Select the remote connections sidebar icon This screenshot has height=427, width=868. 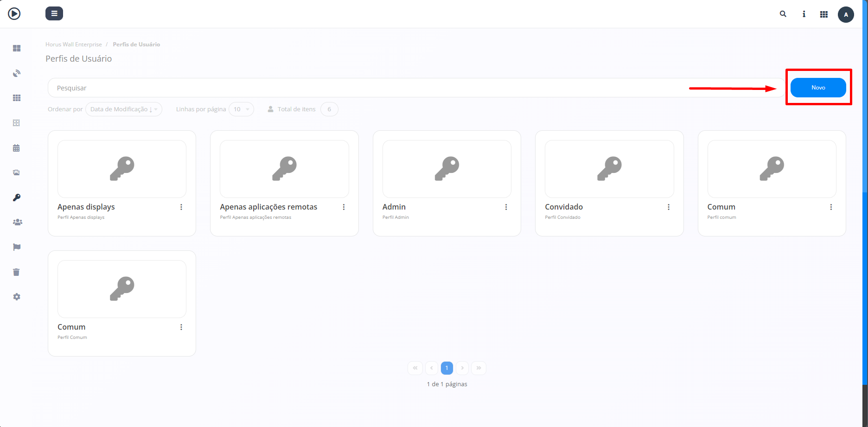tap(17, 73)
